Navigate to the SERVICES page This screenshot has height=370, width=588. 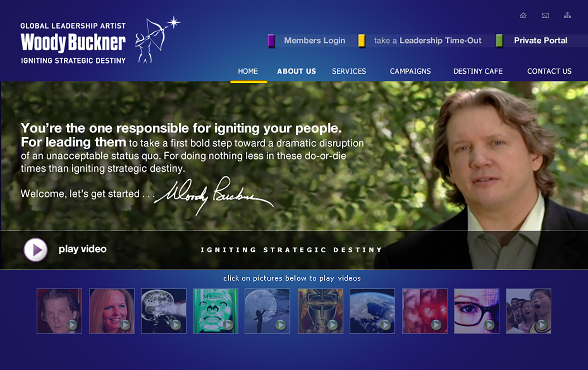coord(349,71)
